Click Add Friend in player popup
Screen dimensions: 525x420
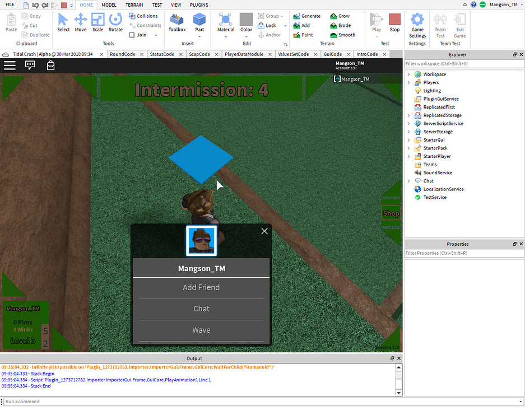(x=201, y=287)
